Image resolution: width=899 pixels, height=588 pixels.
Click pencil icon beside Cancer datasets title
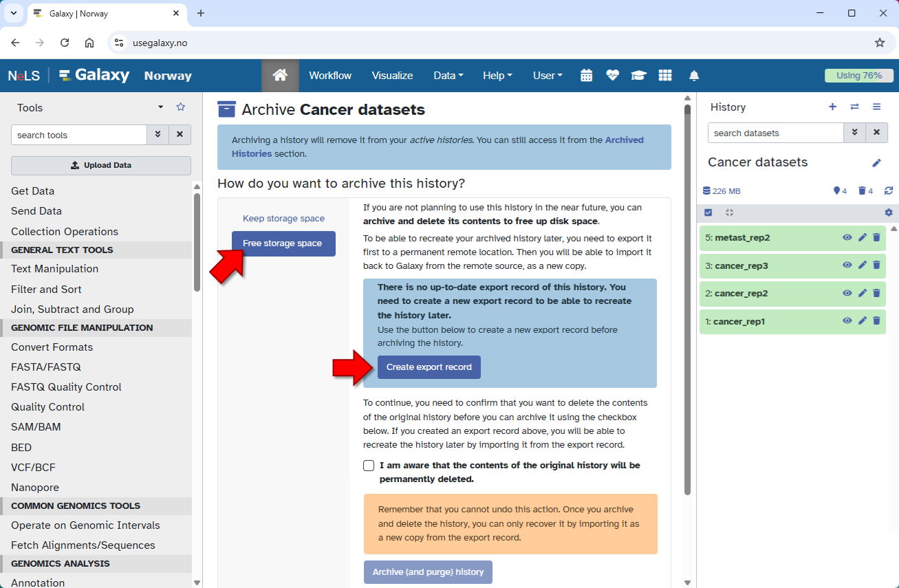point(876,163)
